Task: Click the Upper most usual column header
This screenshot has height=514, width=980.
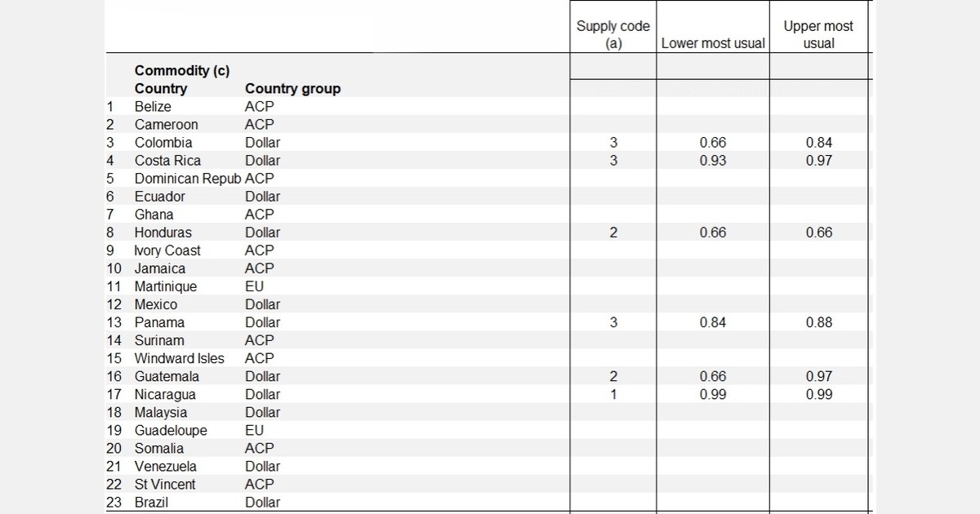Action: tap(818, 34)
